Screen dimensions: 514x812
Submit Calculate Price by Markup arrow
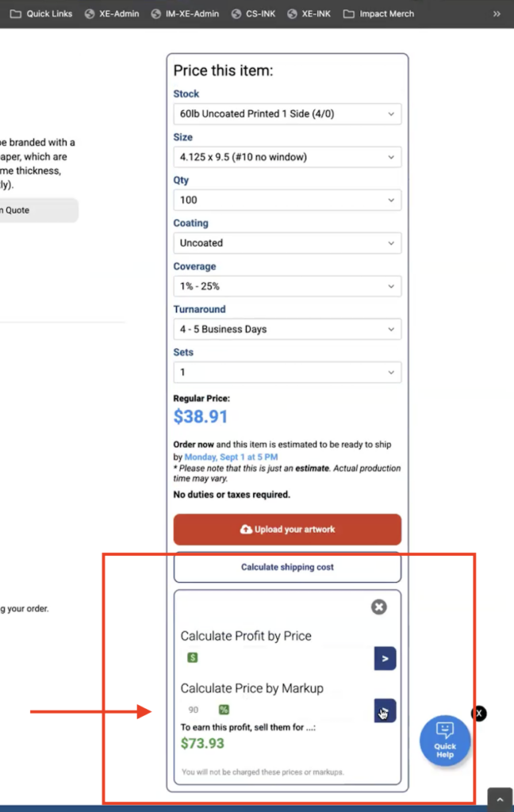point(385,710)
